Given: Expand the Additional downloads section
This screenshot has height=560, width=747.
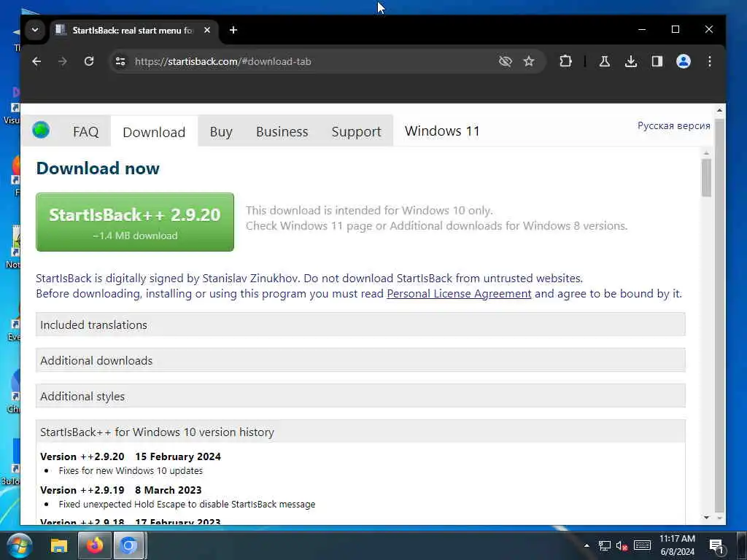Looking at the screenshot, I should 360,360.
